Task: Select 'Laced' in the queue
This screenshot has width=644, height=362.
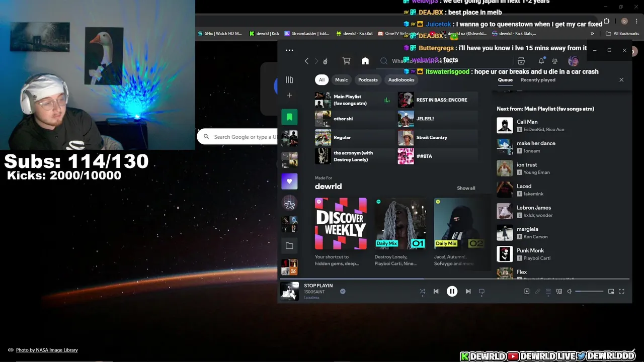Action: [559, 190]
